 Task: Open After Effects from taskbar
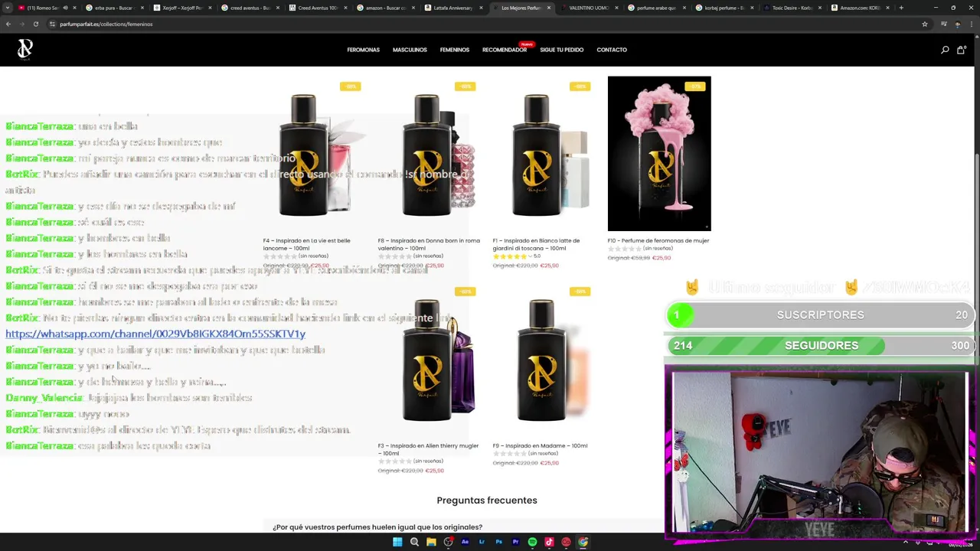tap(465, 542)
